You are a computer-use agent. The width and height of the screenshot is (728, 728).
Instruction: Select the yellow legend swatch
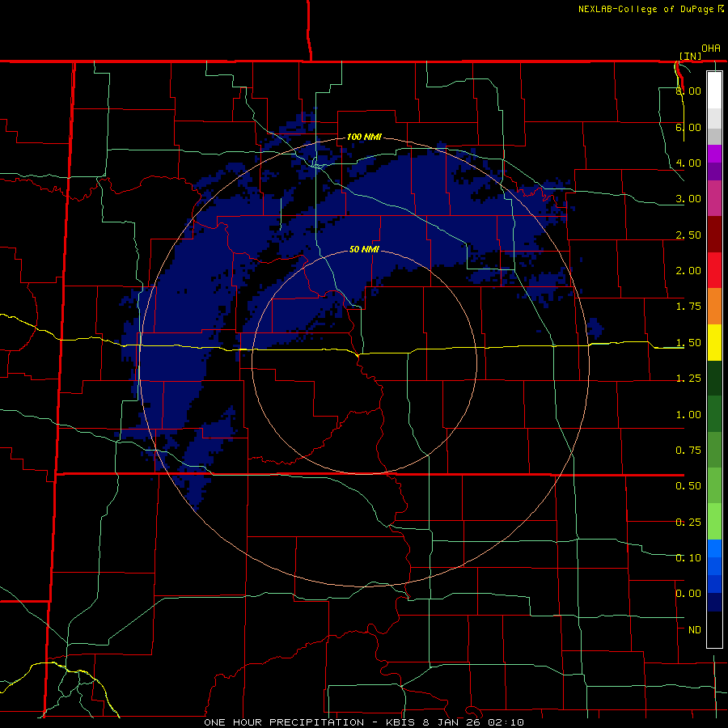(714, 343)
